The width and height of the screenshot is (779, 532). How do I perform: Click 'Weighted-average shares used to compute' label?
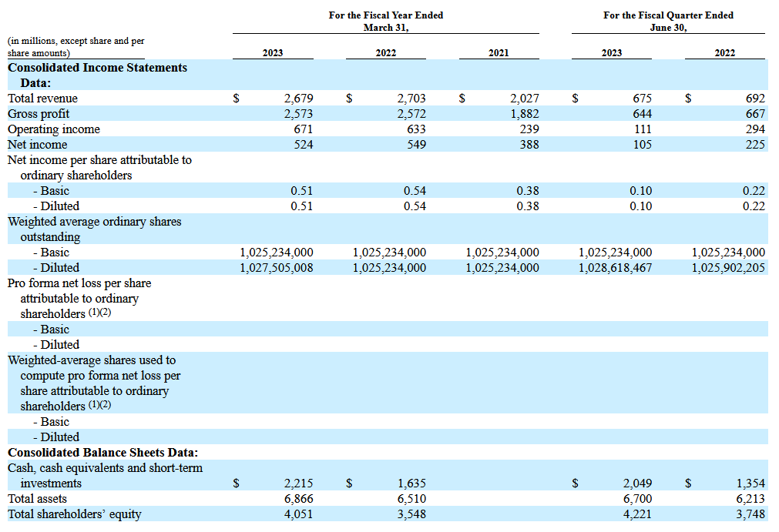point(94,383)
